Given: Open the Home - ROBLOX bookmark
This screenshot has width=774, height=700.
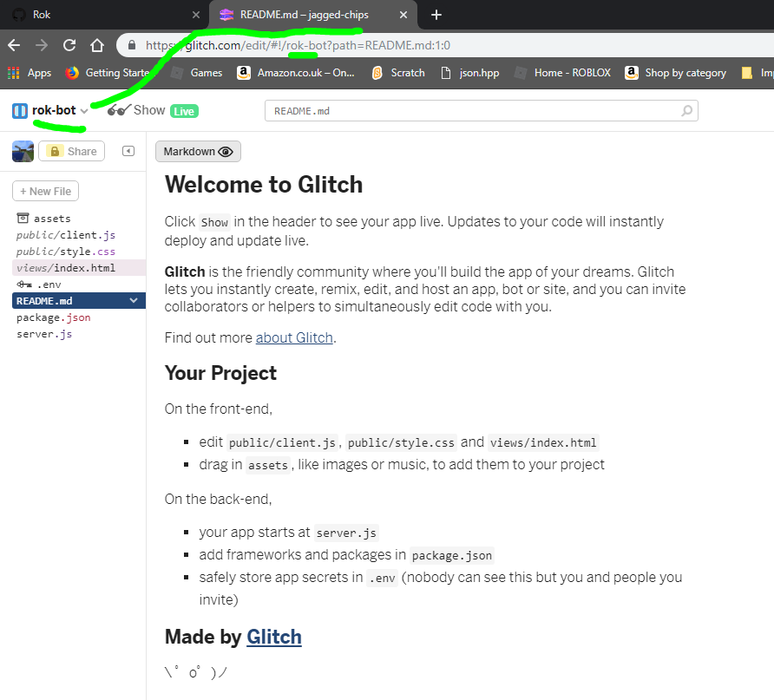Looking at the screenshot, I should click(563, 73).
